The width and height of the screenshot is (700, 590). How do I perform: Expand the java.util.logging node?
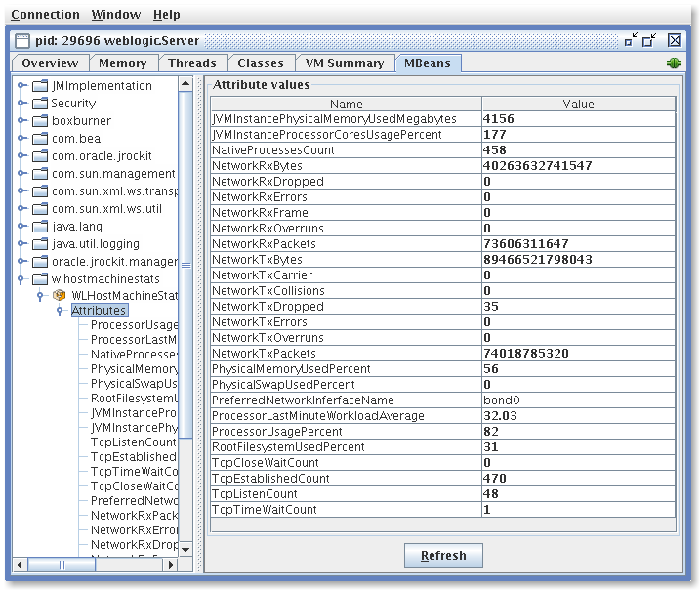coord(21,244)
